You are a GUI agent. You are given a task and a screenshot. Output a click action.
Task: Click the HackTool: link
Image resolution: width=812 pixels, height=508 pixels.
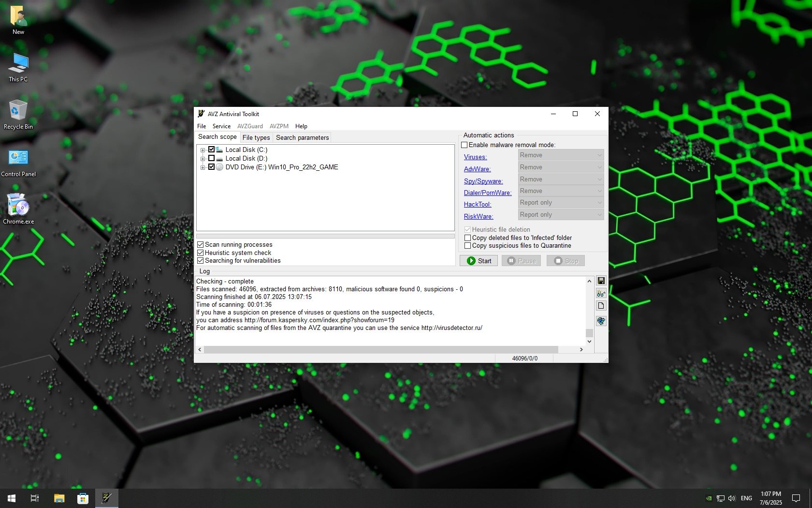coord(478,204)
